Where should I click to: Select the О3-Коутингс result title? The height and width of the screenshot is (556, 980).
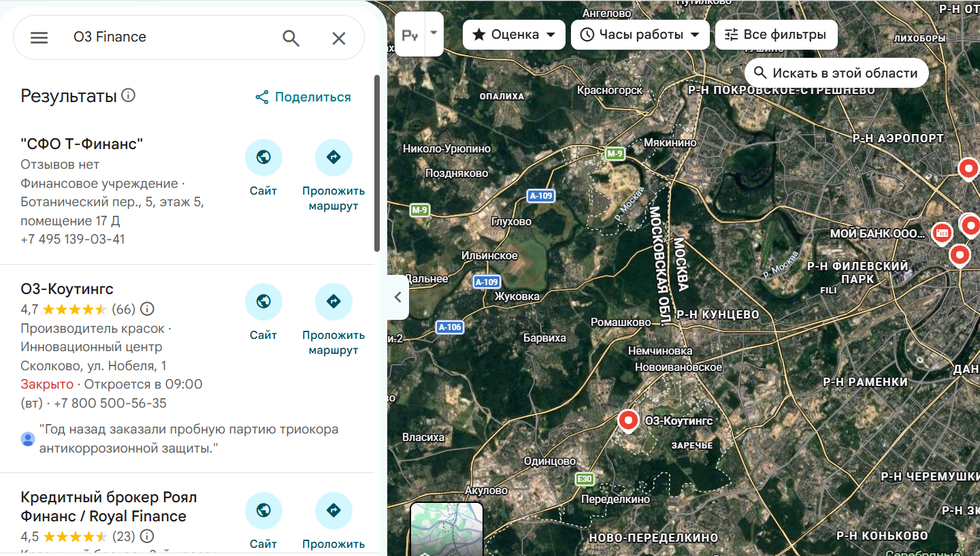pyautogui.click(x=67, y=289)
